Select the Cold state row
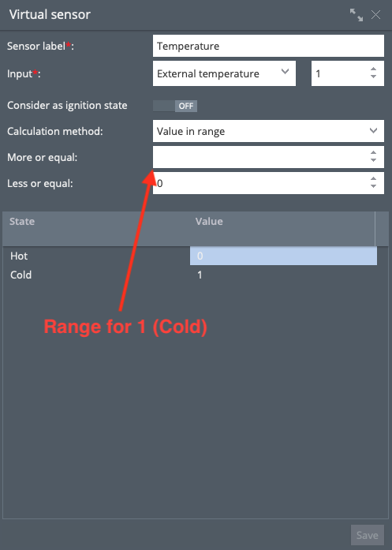This screenshot has width=392, height=550. click(x=190, y=275)
